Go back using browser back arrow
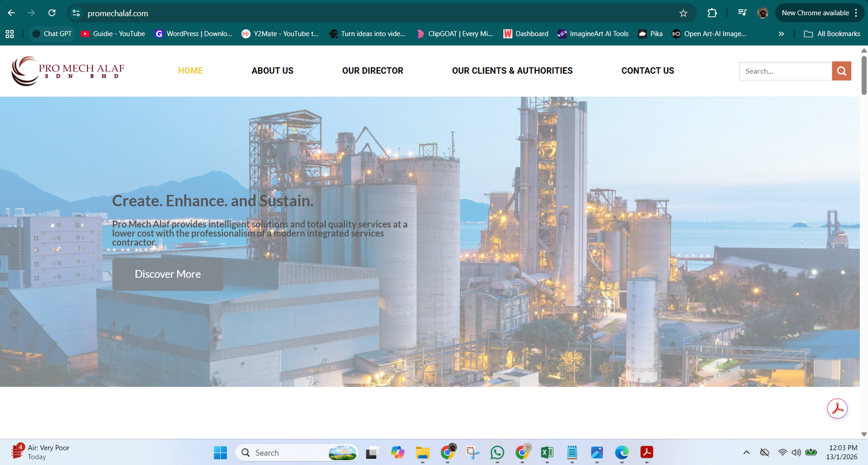Screen dimensions: 868x465 11,13
